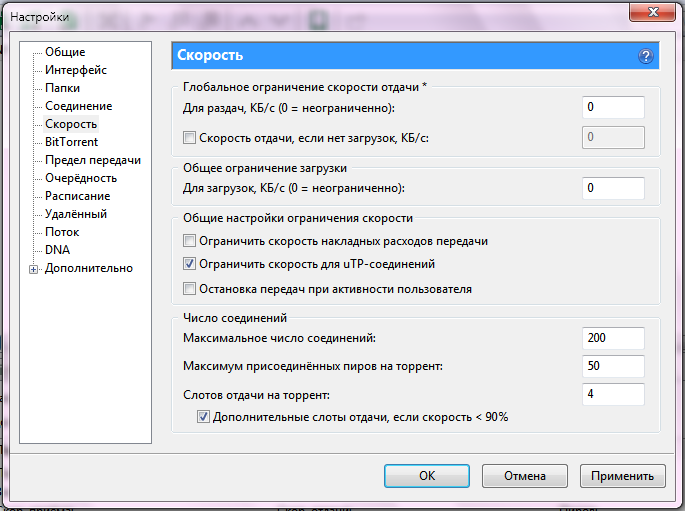Uncheck Дополнительные слоты отдачи checkbox
The image size is (685, 511).
[203, 417]
